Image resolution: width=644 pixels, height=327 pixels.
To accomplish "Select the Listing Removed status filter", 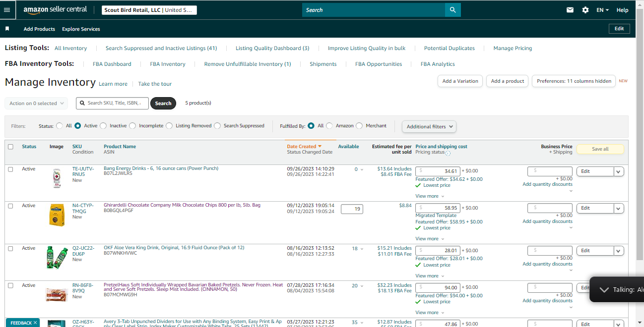I will tap(169, 126).
